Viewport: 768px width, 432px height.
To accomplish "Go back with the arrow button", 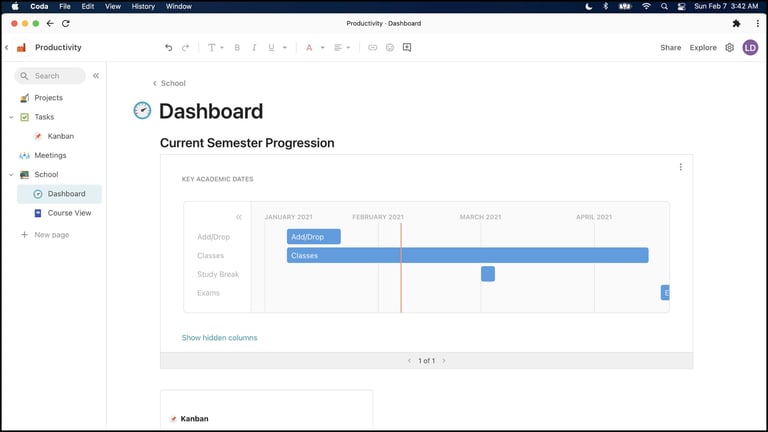I will (50, 24).
